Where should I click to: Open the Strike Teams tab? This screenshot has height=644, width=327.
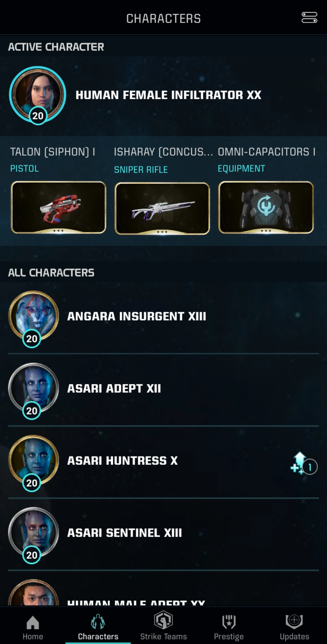click(163, 626)
